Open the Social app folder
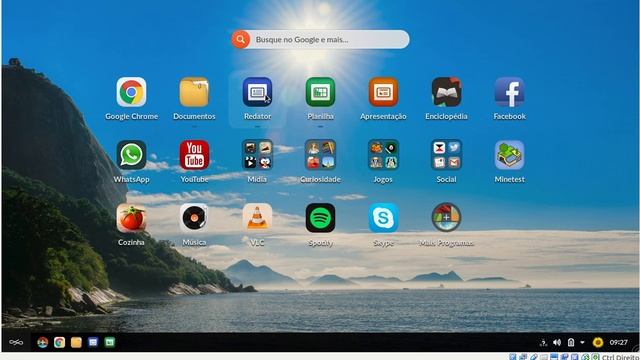Viewport: 640px width, 360px height. [x=447, y=155]
